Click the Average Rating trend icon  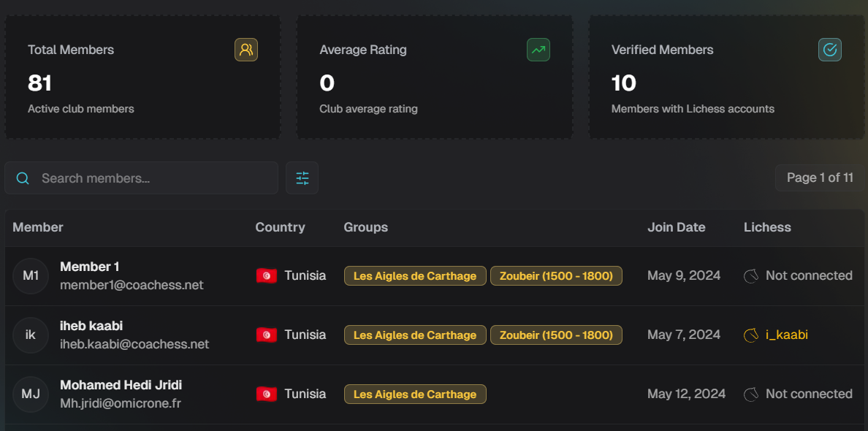(538, 50)
